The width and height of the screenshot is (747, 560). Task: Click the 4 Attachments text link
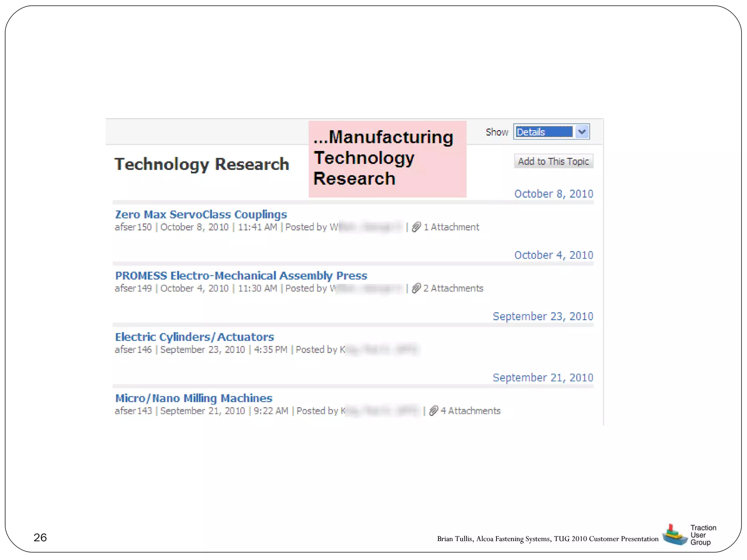point(471,411)
